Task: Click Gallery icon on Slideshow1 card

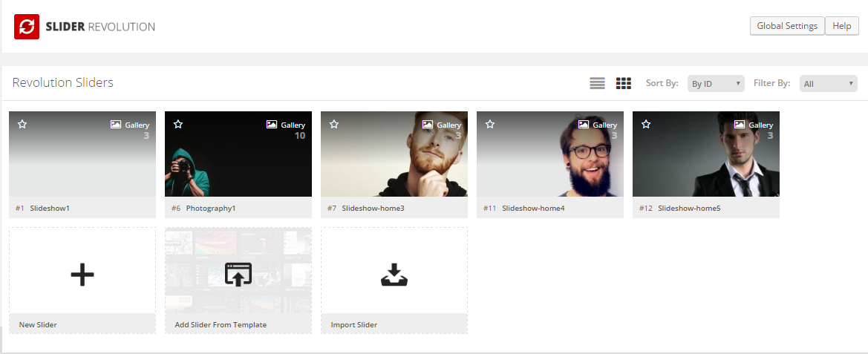Action: 116,125
